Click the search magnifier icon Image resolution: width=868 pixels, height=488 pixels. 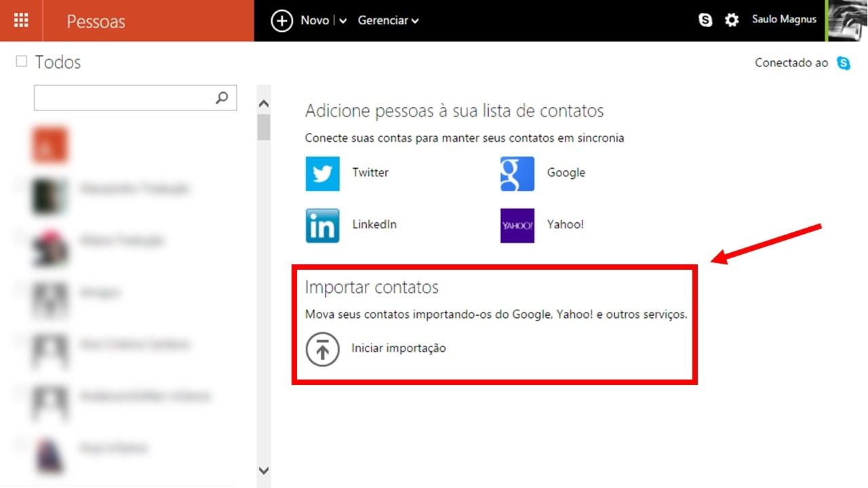point(222,98)
